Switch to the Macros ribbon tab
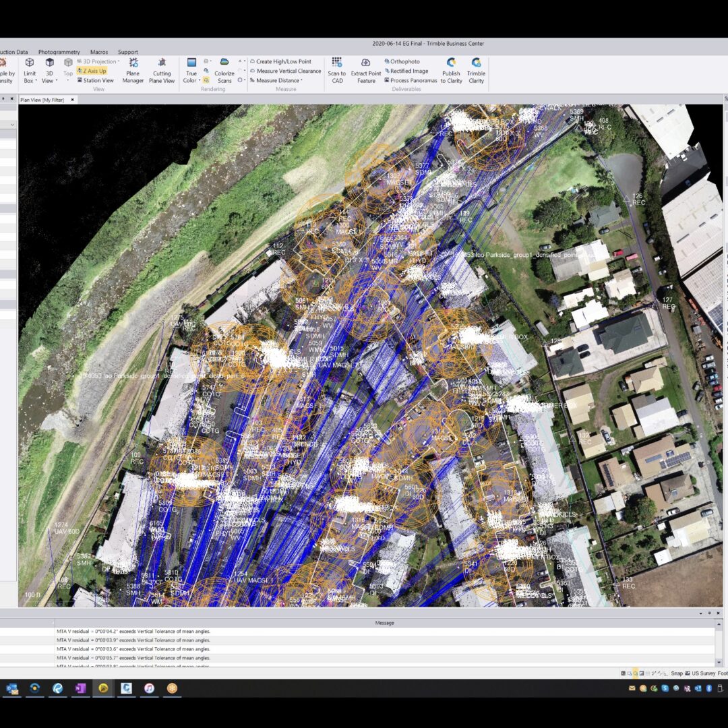Viewport: 728px width, 728px height. [x=99, y=52]
